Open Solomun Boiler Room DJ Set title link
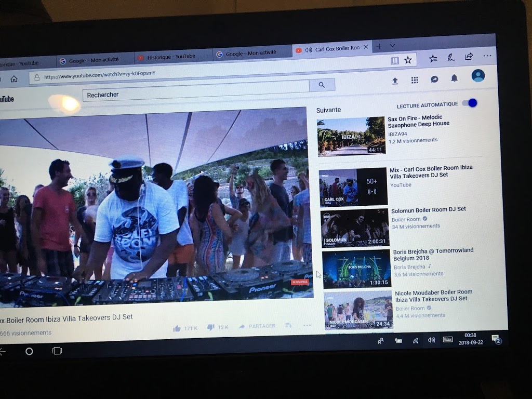Image resolution: width=532 pixels, height=399 pixels. point(429,209)
